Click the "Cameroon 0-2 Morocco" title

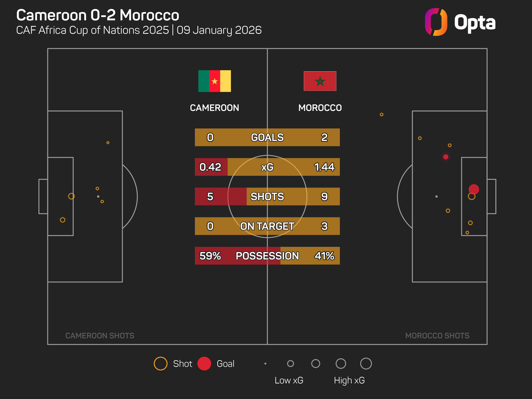(98, 15)
